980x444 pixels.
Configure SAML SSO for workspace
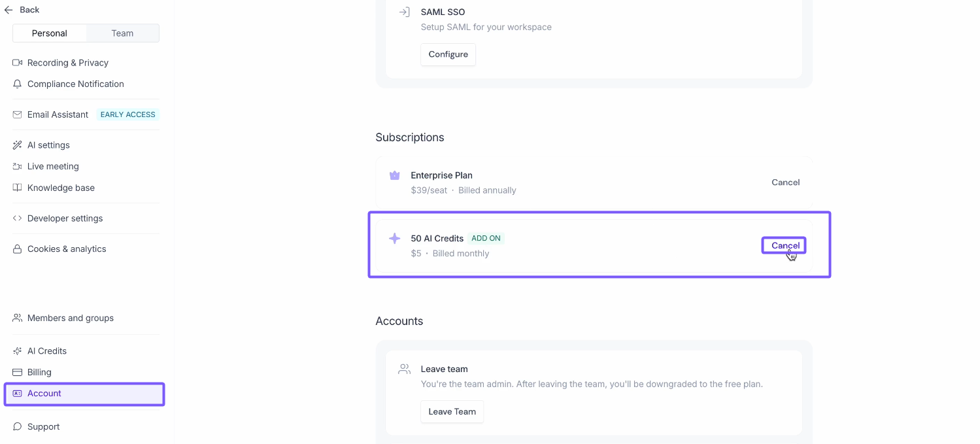coord(448,54)
